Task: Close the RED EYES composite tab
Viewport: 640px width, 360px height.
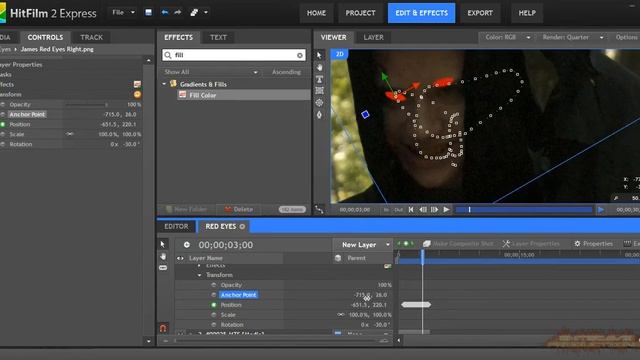Action: [242, 227]
